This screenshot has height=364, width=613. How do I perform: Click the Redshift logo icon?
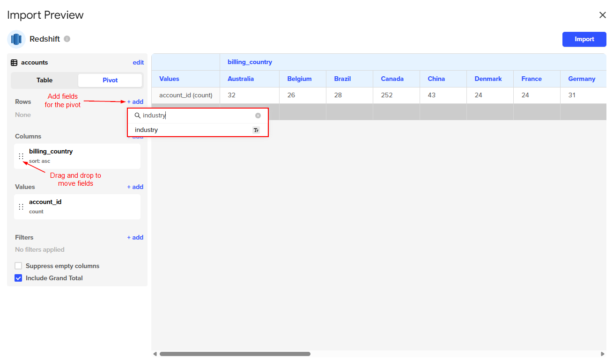[x=16, y=39]
